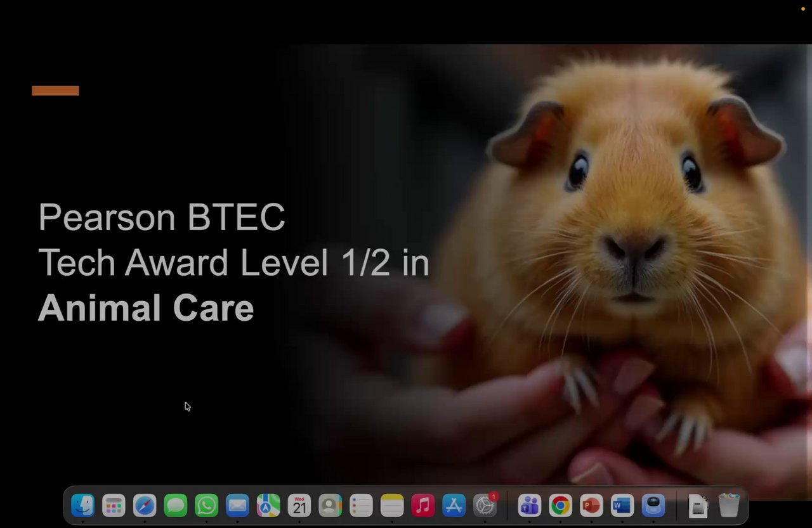812x528 pixels.
Task: Open Calendar showing Wed 21
Action: (x=299, y=505)
